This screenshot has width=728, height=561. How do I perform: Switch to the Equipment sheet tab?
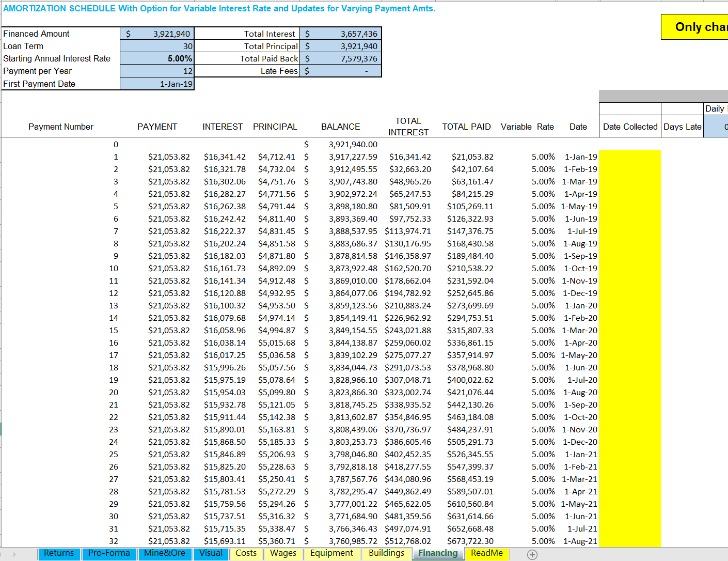(x=331, y=553)
